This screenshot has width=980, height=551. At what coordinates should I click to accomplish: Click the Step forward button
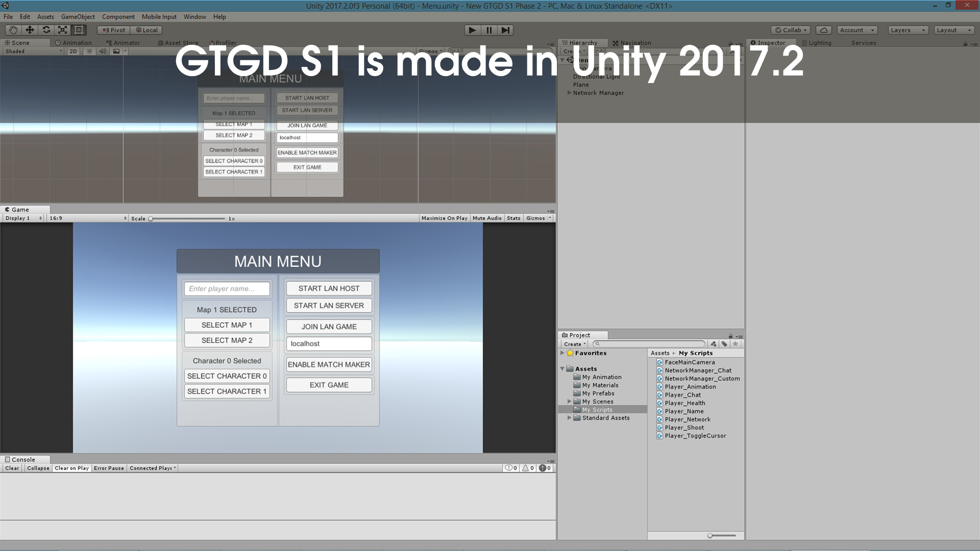pos(504,30)
